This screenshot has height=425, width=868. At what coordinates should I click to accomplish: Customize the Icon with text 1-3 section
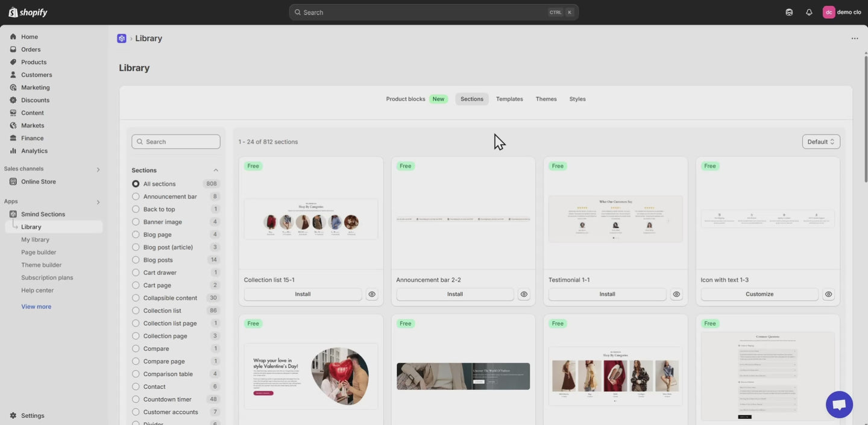(759, 294)
